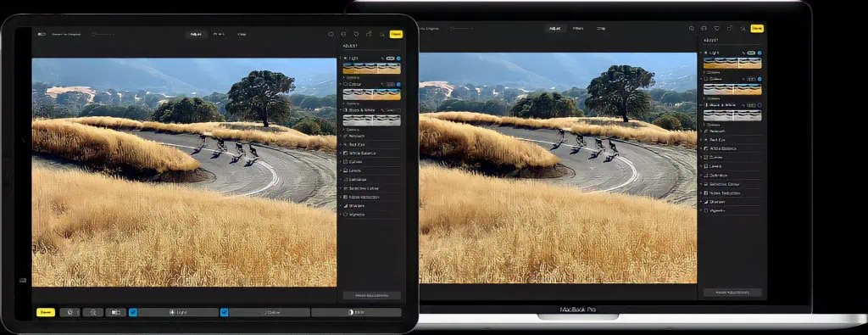
Task: Click Revert to Original on iPad
Action: (66, 34)
